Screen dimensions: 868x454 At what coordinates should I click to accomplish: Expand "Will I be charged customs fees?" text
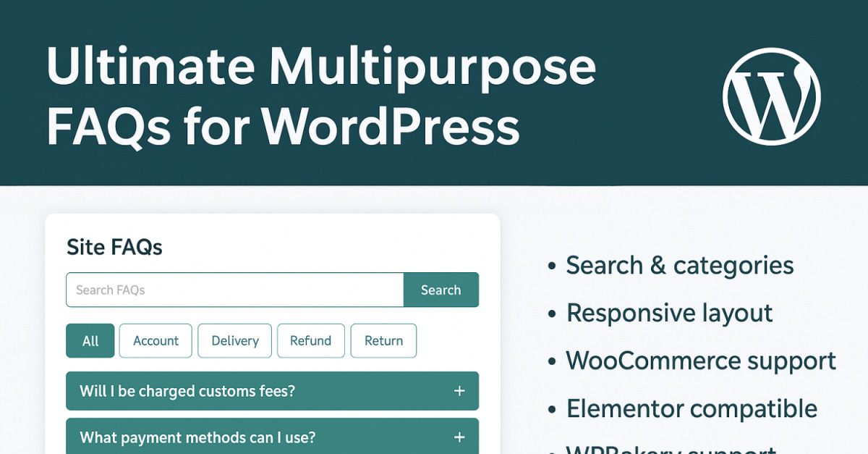pyautogui.click(x=187, y=391)
